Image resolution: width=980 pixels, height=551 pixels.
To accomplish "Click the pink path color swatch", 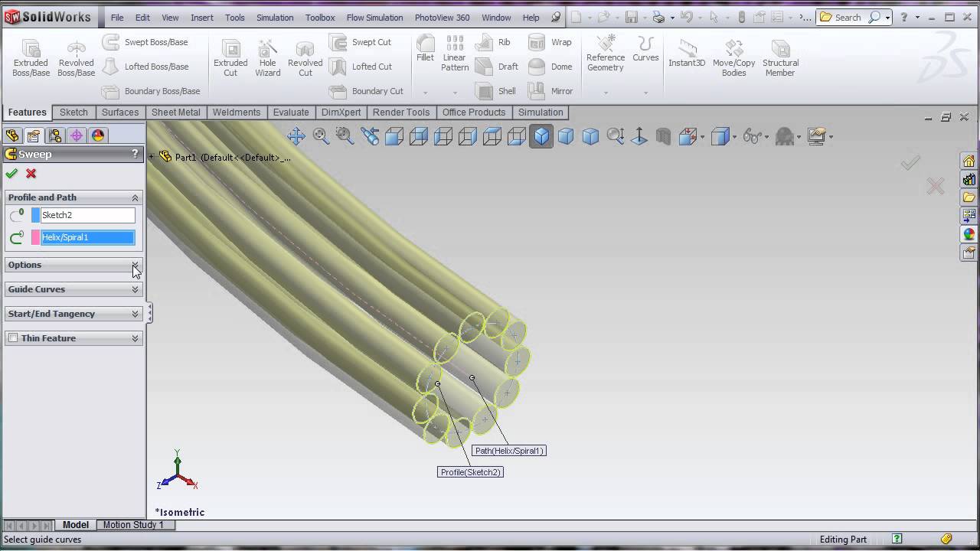I will 35,237.
